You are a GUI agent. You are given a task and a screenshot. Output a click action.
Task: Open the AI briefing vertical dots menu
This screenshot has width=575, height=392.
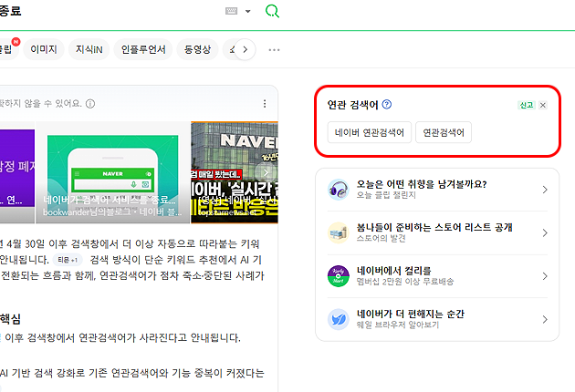pyautogui.click(x=265, y=104)
